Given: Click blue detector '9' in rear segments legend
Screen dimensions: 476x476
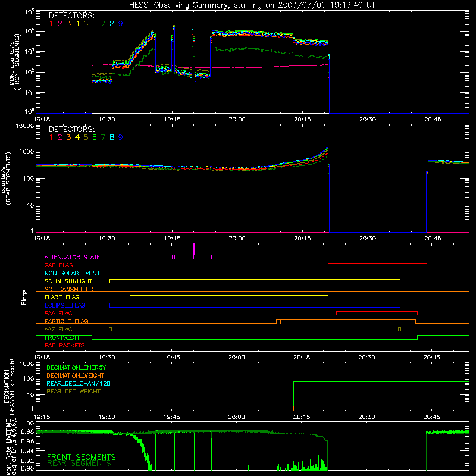Looking at the screenshot, I should (x=121, y=137).
